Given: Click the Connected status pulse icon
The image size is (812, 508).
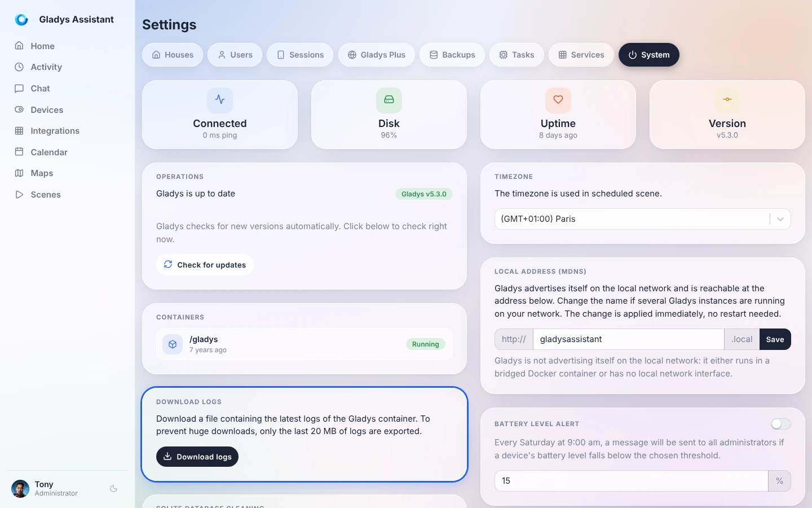Looking at the screenshot, I should [x=220, y=100].
